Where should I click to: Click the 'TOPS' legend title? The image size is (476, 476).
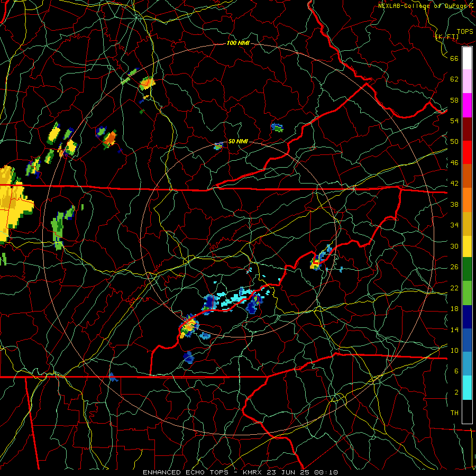465,31
